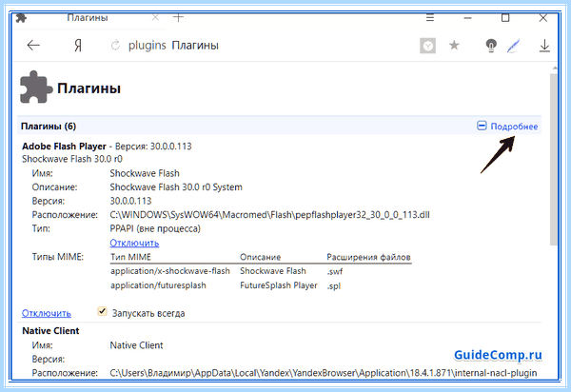571x392 pixels.
Task: Open the Protect shield icon in address bar
Action: coord(428,46)
